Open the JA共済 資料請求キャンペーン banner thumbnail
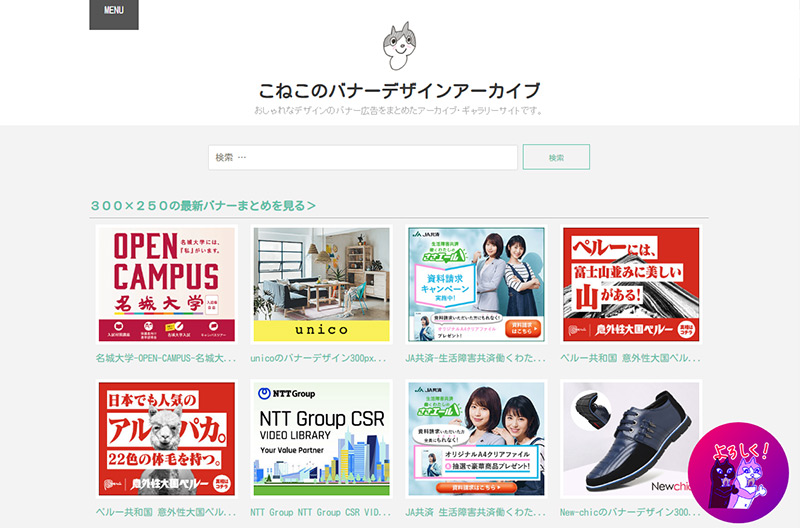This screenshot has height=528, width=800. 476,284
